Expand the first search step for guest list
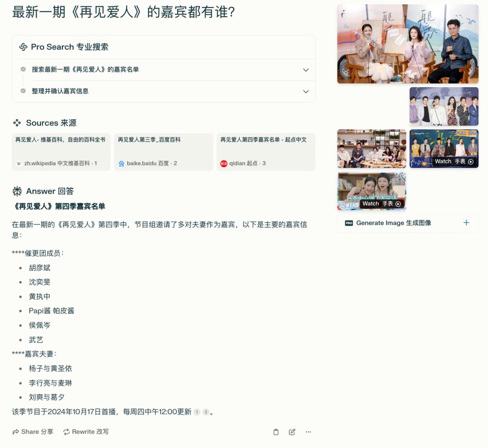488x448 pixels. [306, 70]
